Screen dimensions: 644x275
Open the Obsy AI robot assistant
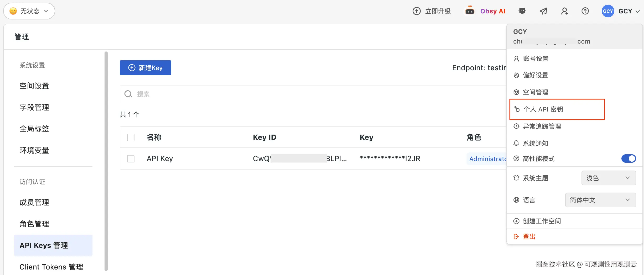coord(470,11)
